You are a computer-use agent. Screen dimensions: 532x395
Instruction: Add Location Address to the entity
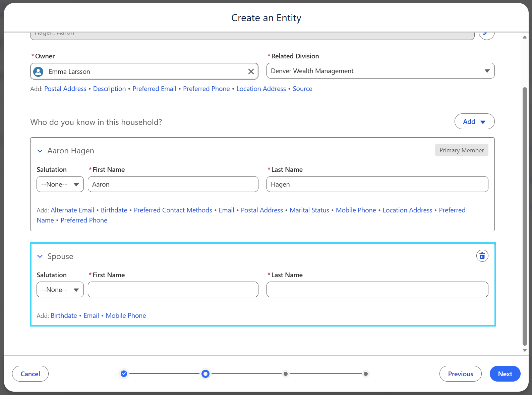click(261, 89)
